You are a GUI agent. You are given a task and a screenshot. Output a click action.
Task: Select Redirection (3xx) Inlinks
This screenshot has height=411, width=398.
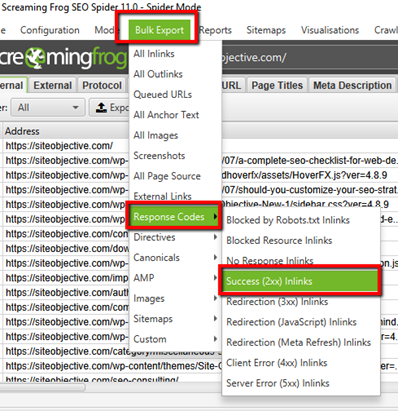pyautogui.click(x=301, y=302)
